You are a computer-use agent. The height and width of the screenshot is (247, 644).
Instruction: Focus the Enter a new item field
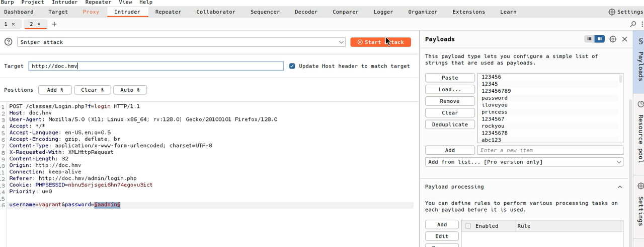click(x=550, y=150)
